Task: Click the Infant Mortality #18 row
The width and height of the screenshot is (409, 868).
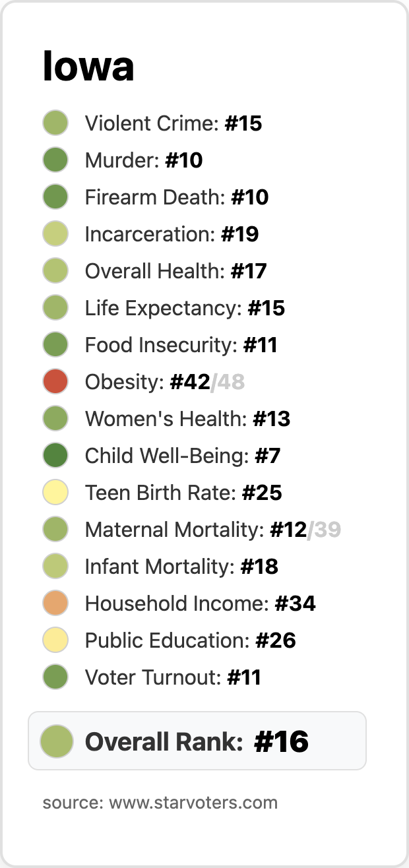Action: tap(181, 567)
